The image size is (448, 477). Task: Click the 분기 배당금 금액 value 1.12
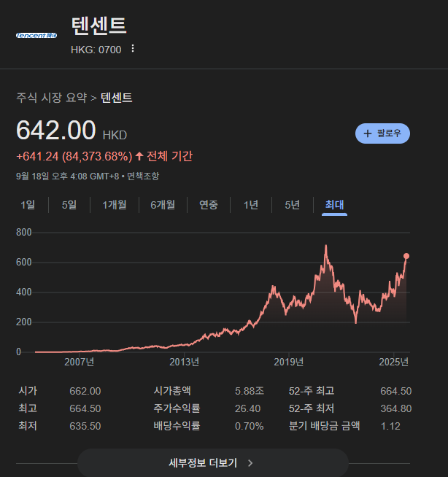pos(390,426)
